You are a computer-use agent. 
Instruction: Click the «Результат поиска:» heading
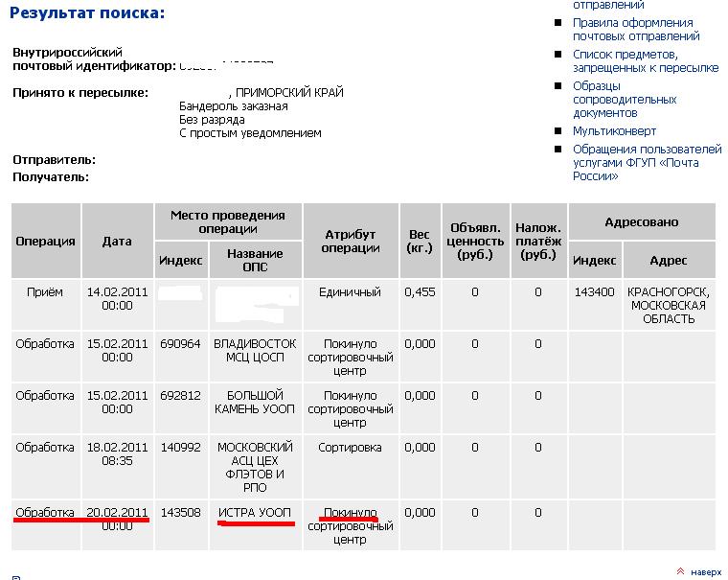(88, 13)
